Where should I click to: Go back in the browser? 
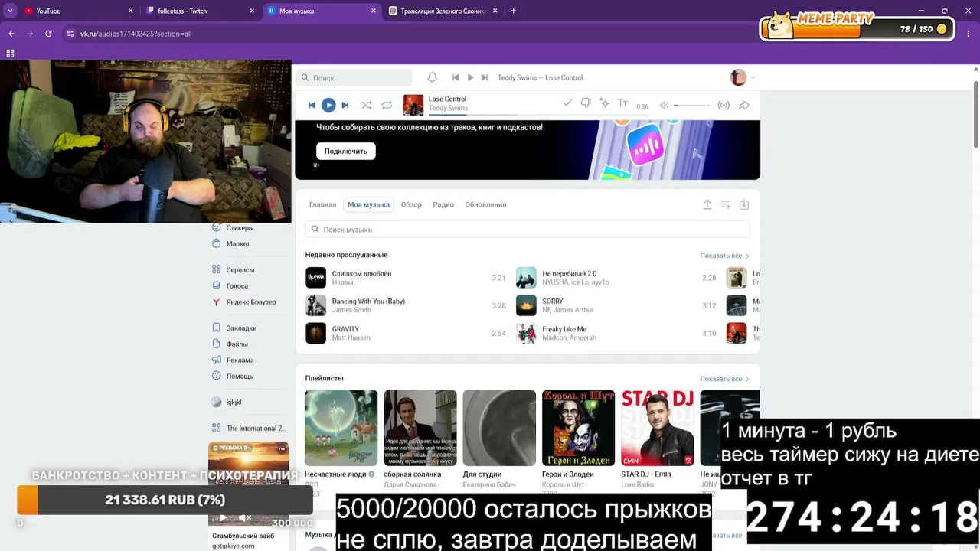pos(11,34)
